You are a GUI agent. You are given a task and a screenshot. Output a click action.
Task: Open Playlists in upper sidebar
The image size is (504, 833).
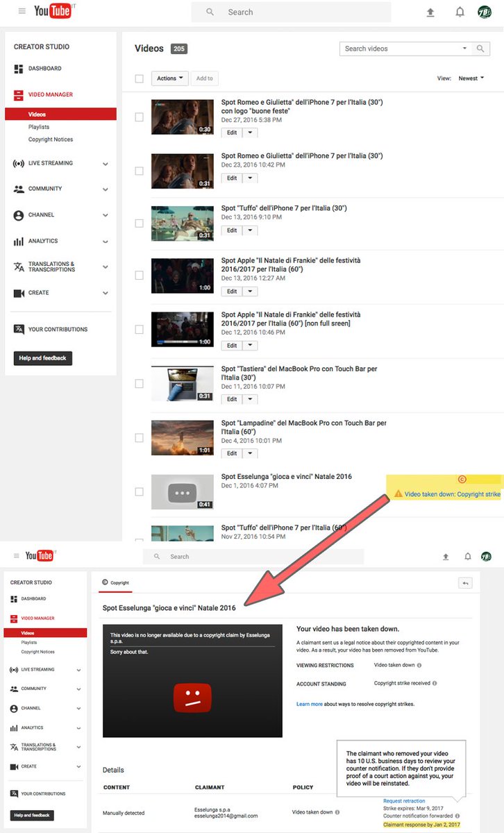(x=39, y=127)
